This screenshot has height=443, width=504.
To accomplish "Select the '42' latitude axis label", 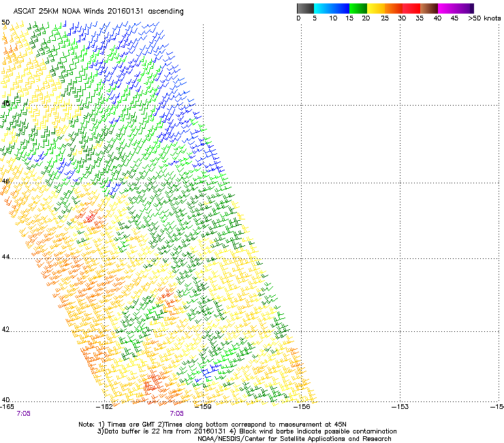I will click(x=5, y=329).
